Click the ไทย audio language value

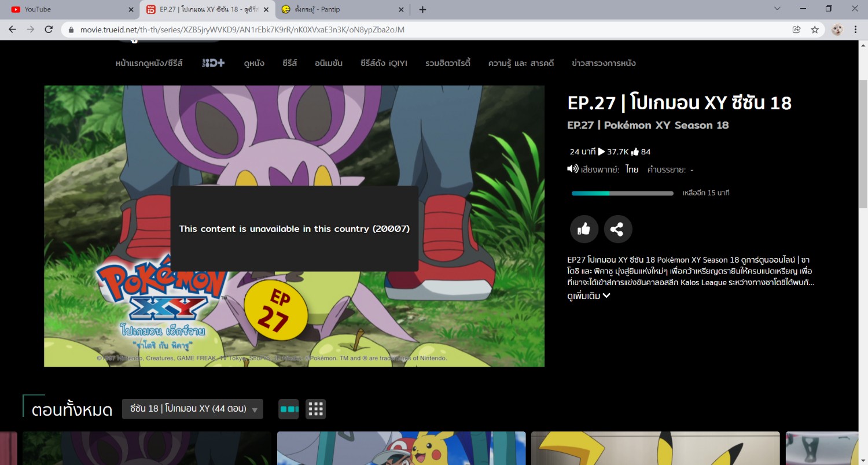coord(632,169)
